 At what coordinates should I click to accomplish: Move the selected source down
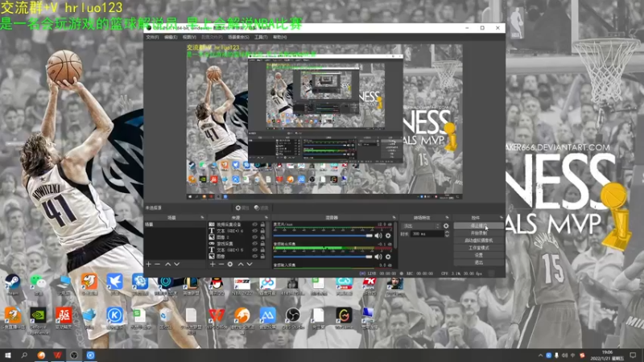(250, 265)
